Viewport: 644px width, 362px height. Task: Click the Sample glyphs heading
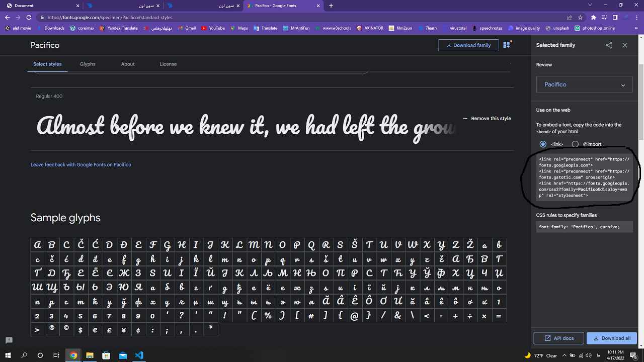click(x=65, y=218)
